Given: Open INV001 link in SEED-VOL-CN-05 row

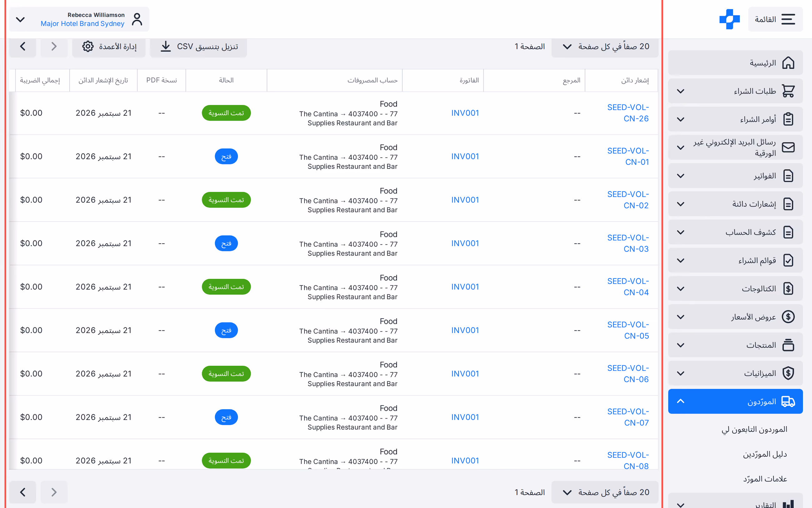Looking at the screenshot, I should 465,330.
